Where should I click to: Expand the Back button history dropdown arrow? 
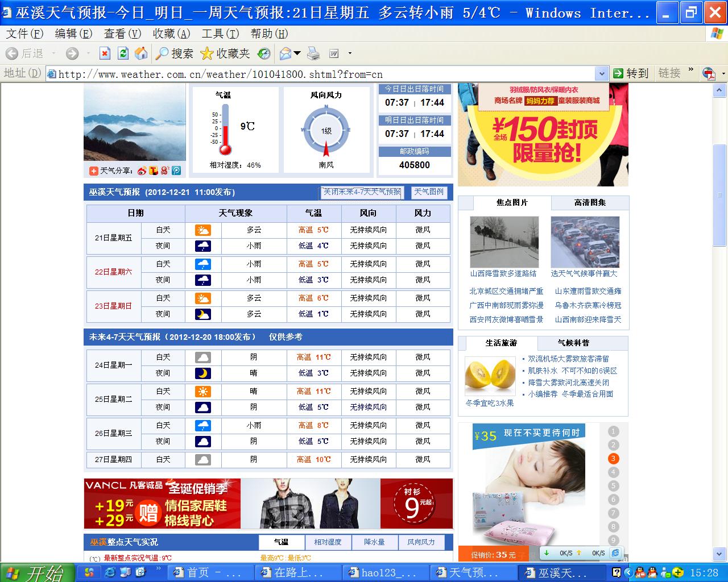[x=54, y=53]
